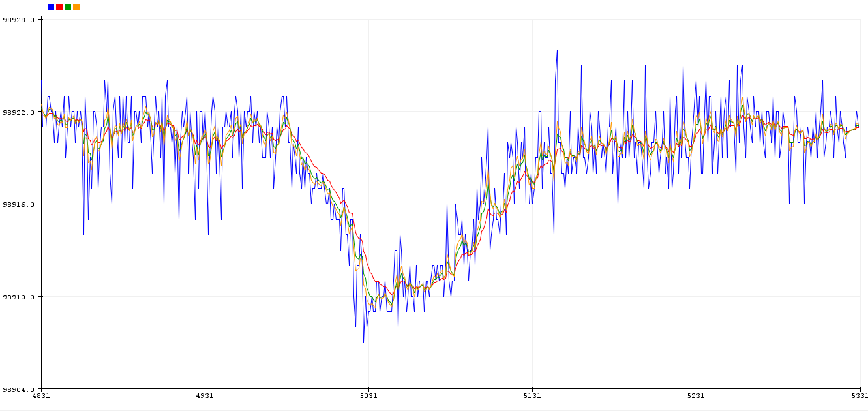This screenshot has height=411, width=868.
Task: Click the 98910.0 y-axis label
Action: click(x=18, y=297)
